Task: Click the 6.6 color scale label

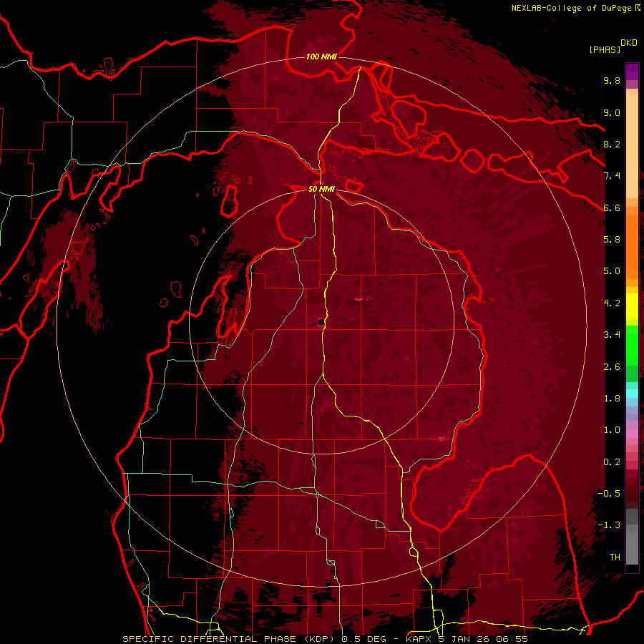Action: point(612,208)
